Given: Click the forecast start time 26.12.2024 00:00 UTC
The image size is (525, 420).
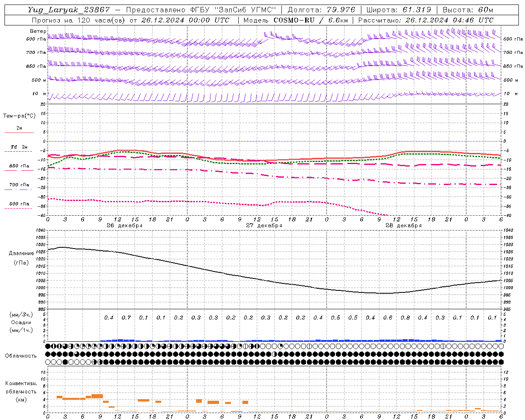Looking at the screenshot, I should click(x=185, y=20).
